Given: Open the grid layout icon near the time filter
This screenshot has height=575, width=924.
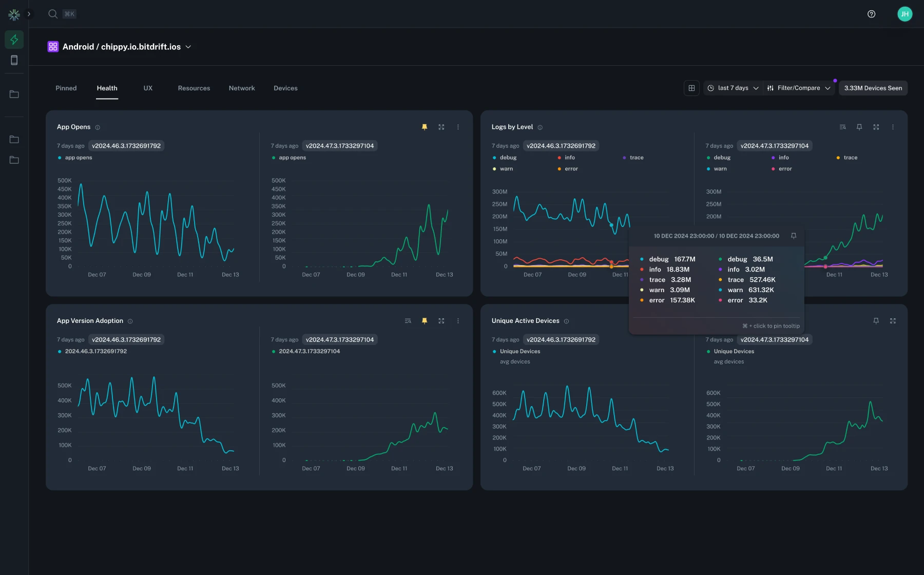Looking at the screenshot, I should pos(691,88).
